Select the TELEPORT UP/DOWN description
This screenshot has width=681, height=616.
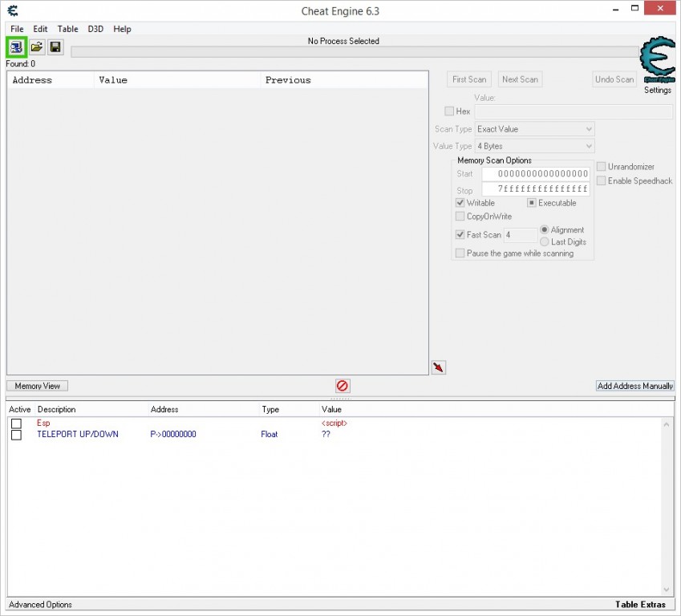click(x=78, y=434)
